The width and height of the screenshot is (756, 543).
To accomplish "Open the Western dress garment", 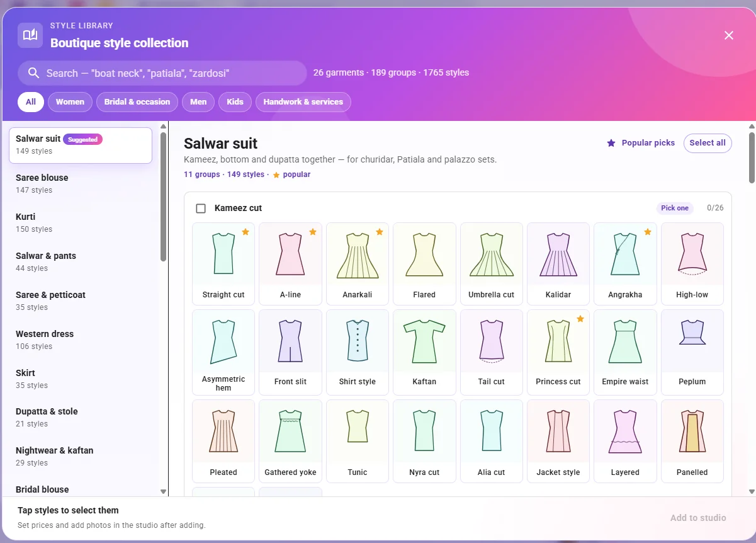I will click(x=81, y=340).
